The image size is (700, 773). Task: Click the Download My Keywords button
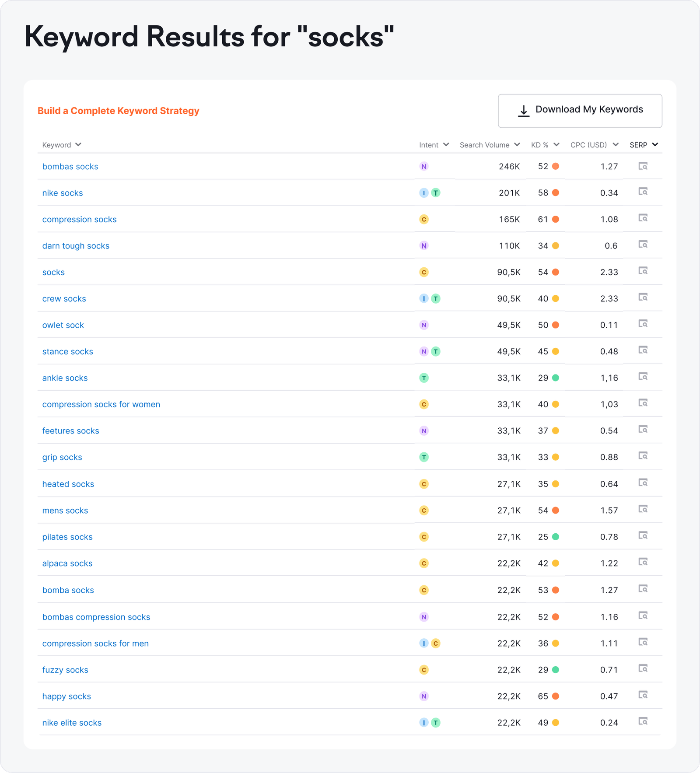[580, 111]
